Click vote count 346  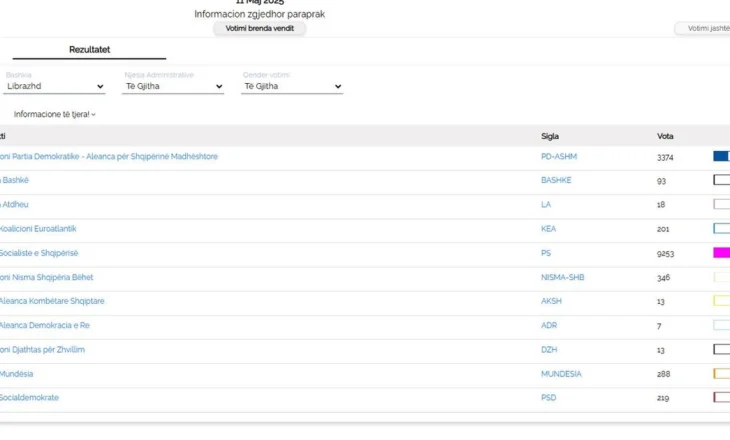click(663, 278)
